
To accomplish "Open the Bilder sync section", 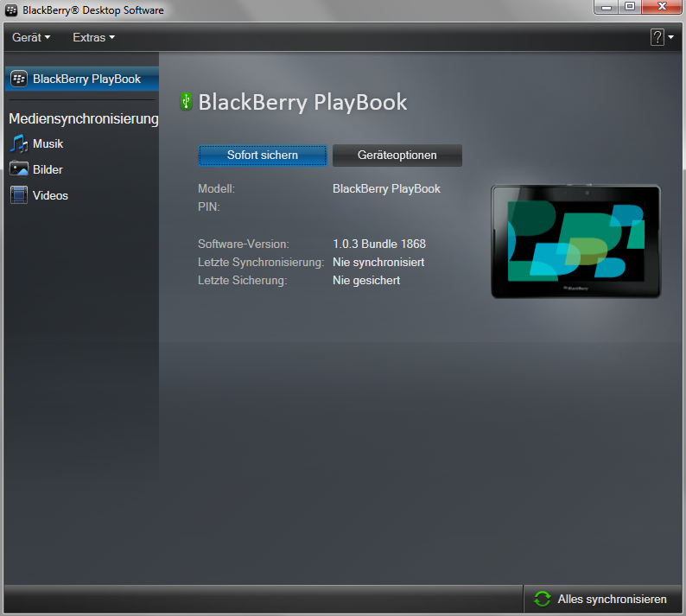I will 48,169.
